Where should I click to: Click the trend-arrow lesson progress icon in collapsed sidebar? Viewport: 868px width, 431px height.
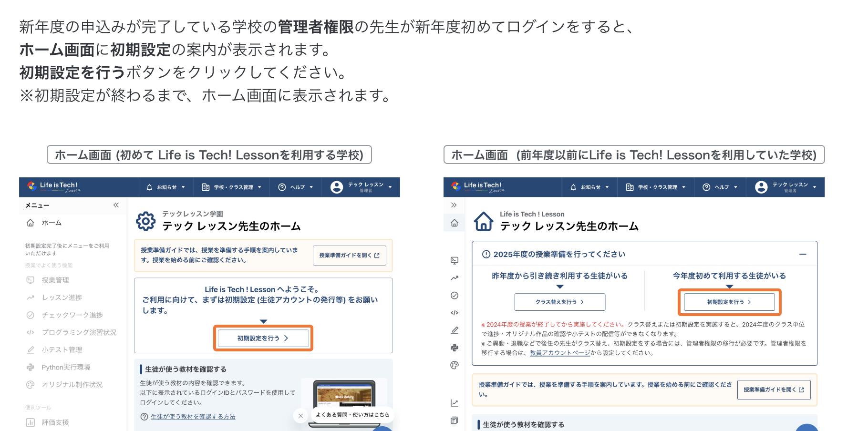coord(455,278)
